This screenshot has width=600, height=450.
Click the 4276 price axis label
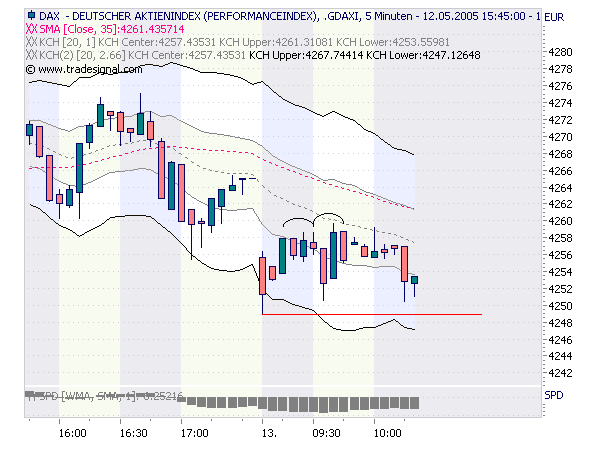[x=560, y=86]
